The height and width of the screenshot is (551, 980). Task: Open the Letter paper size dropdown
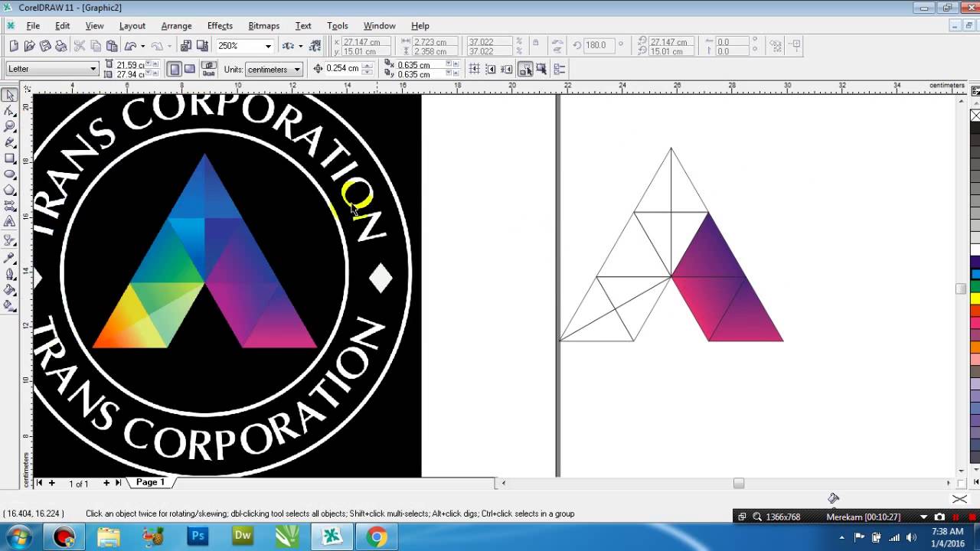93,69
